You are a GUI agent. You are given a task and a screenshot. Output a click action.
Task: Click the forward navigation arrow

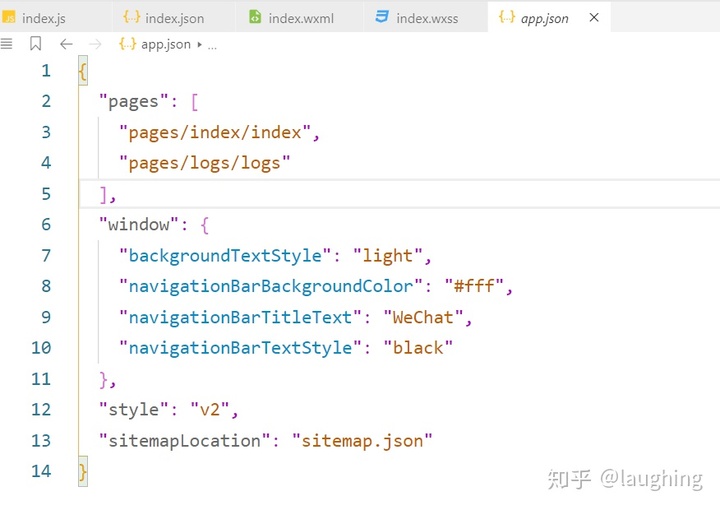[95, 44]
